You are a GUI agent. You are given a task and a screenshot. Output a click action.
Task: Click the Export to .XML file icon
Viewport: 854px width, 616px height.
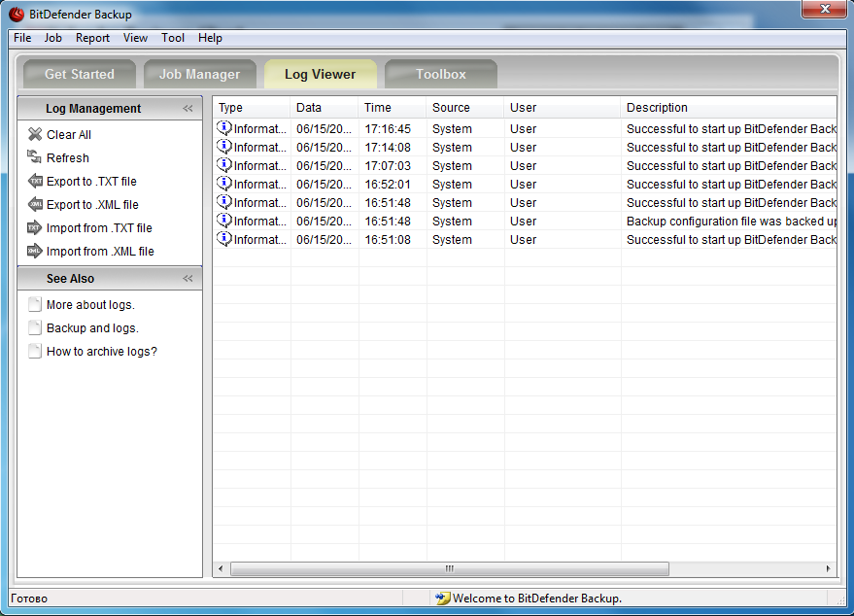(x=35, y=204)
